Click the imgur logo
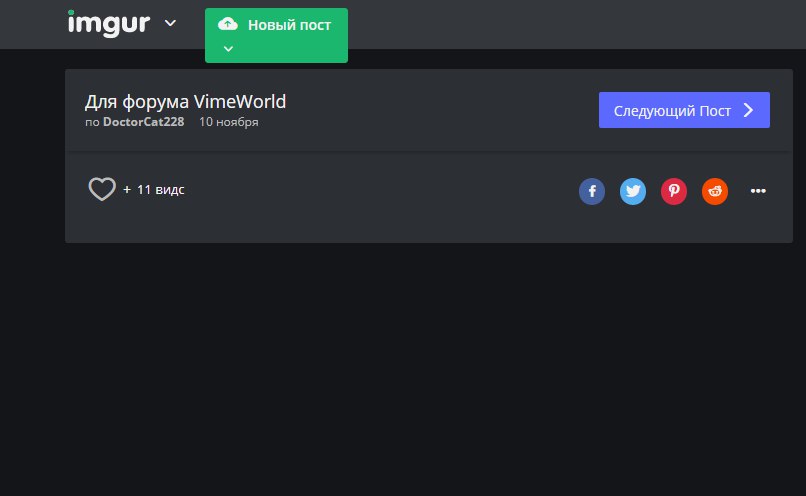Screen dimensions: 806x496 pyautogui.click(x=108, y=22)
